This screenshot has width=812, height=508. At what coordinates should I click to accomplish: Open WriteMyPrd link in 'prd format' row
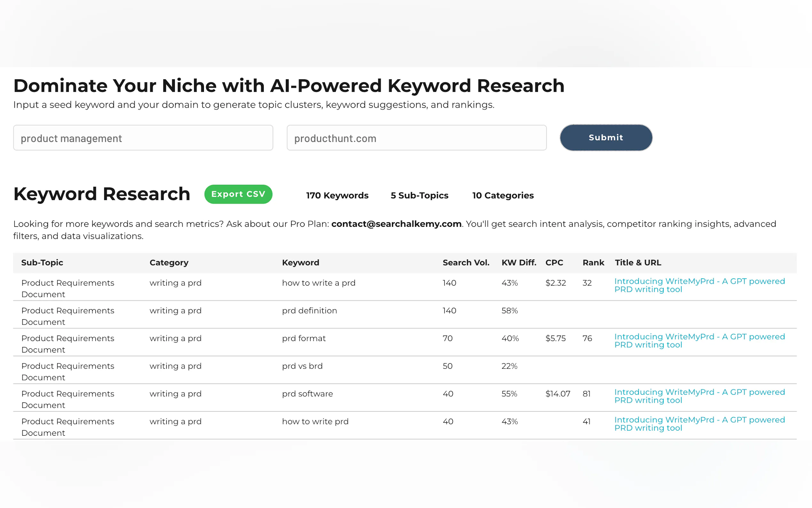[x=699, y=341]
